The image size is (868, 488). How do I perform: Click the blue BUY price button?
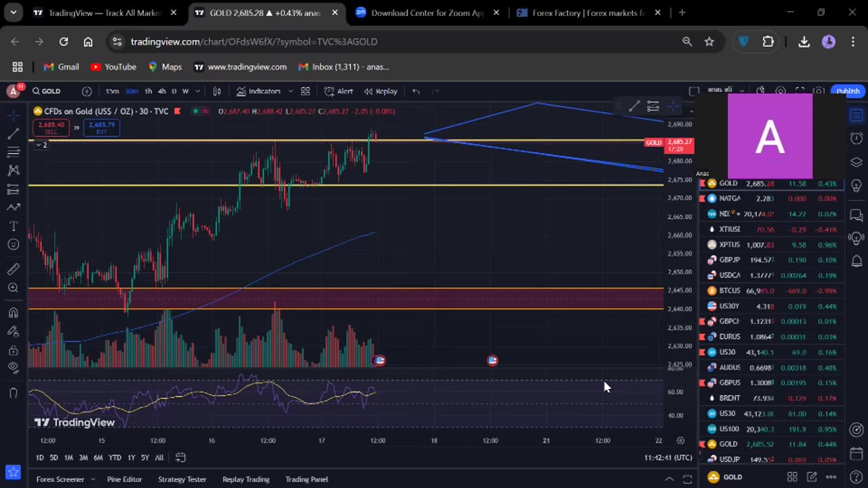(102, 127)
